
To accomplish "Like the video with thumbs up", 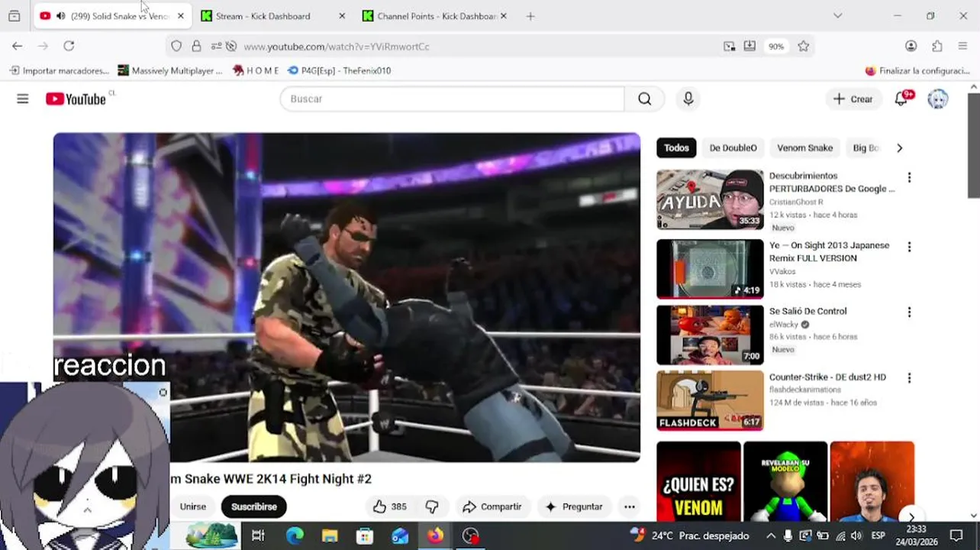I will pos(389,506).
